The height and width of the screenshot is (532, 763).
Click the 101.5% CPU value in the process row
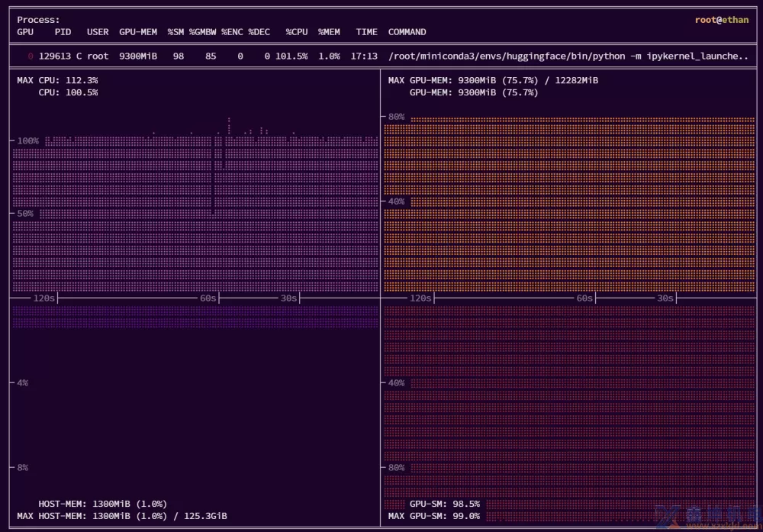click(291, 56)
